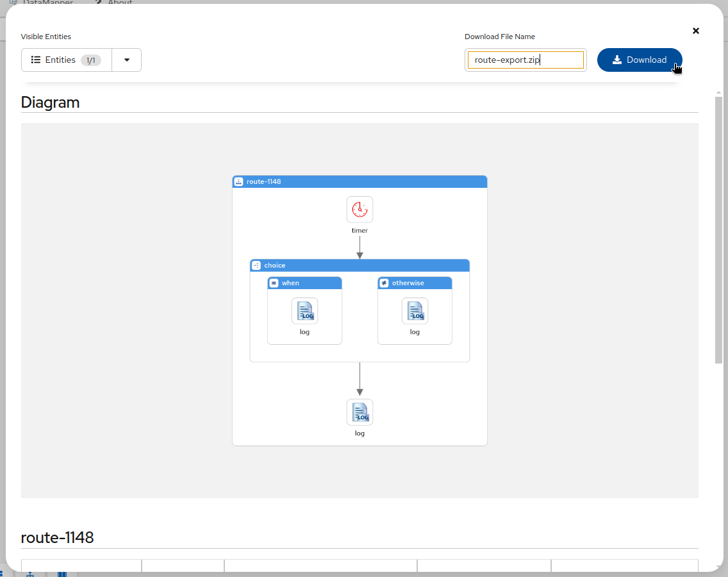The width and height of the screenshot is (728, 577).
Task: Select the log icon inside the when branch
Action: (304, 310)
